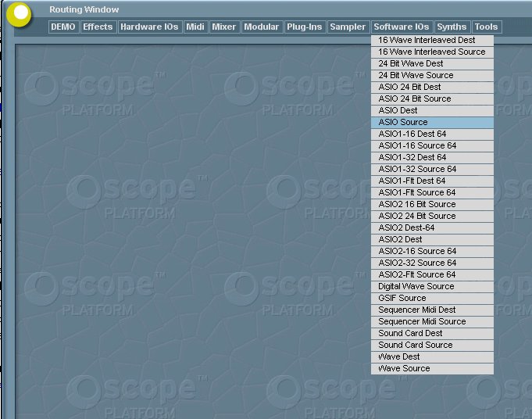532x419 pixels.
Task: Open the Hardware IOs menu
Action: coord(150,27)
